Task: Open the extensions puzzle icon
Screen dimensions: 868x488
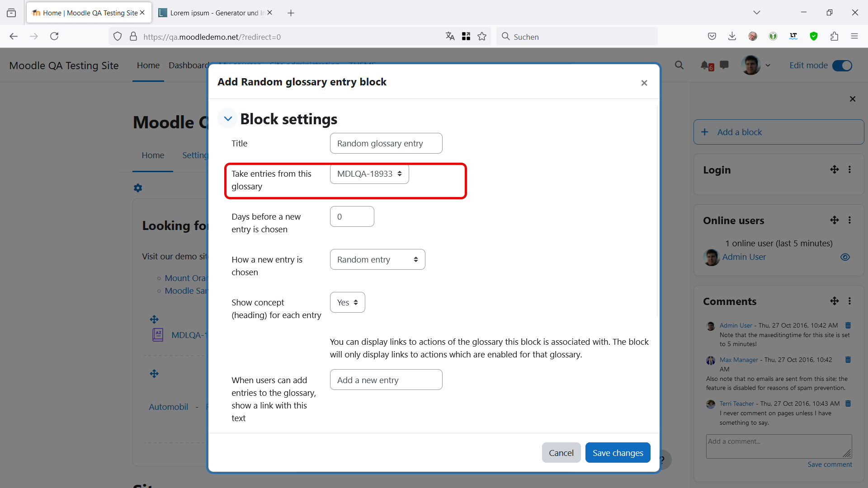Action: [x=834, y=37]
